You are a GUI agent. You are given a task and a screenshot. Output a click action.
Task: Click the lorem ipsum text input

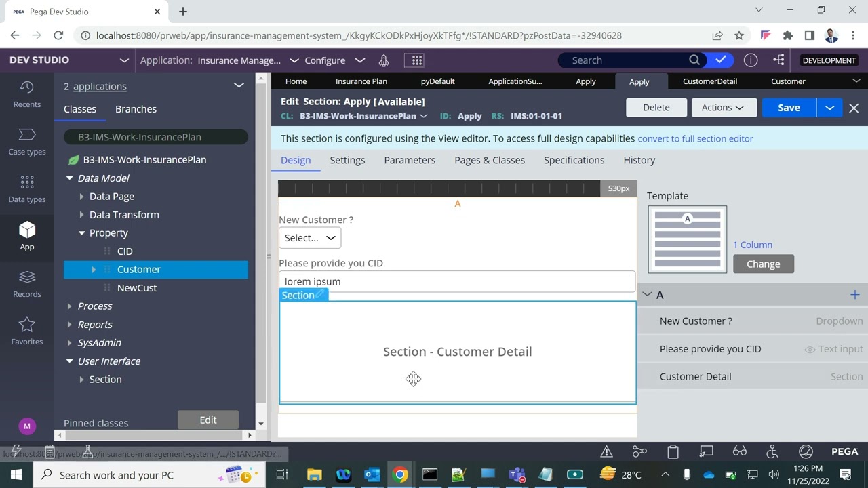coord(457,281)
